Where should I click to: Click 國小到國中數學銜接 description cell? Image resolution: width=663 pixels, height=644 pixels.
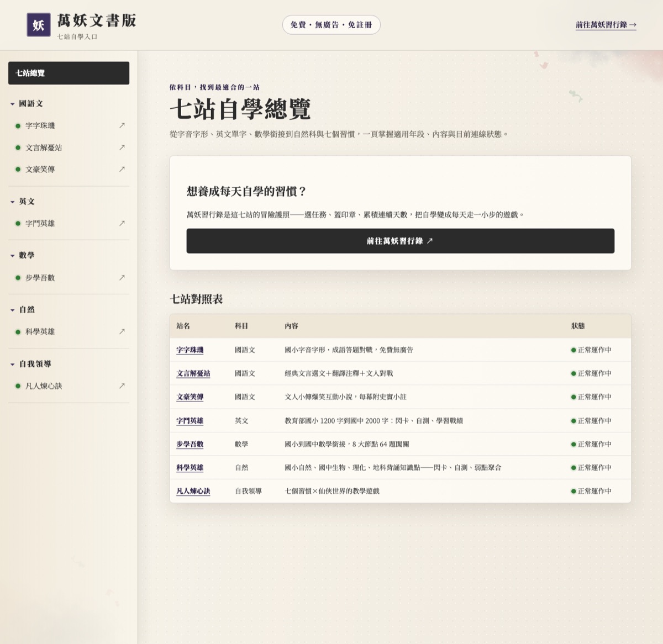[x=347, y=444]
